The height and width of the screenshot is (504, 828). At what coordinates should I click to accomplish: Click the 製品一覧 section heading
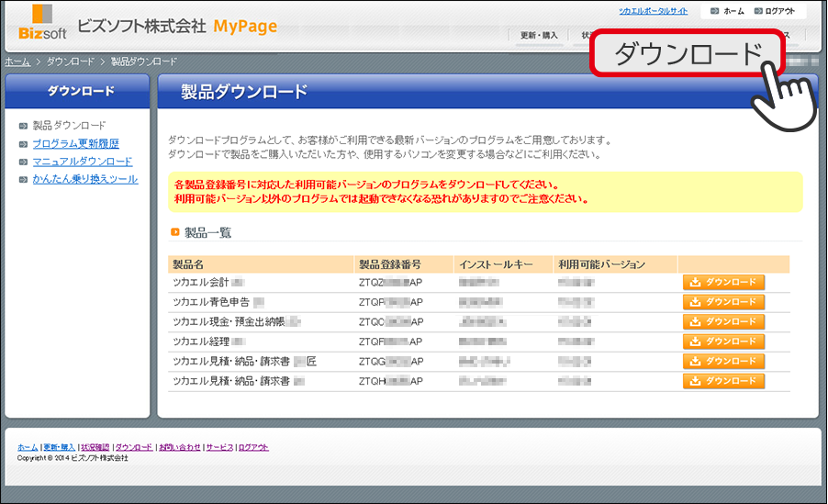[x=207, y=232]
